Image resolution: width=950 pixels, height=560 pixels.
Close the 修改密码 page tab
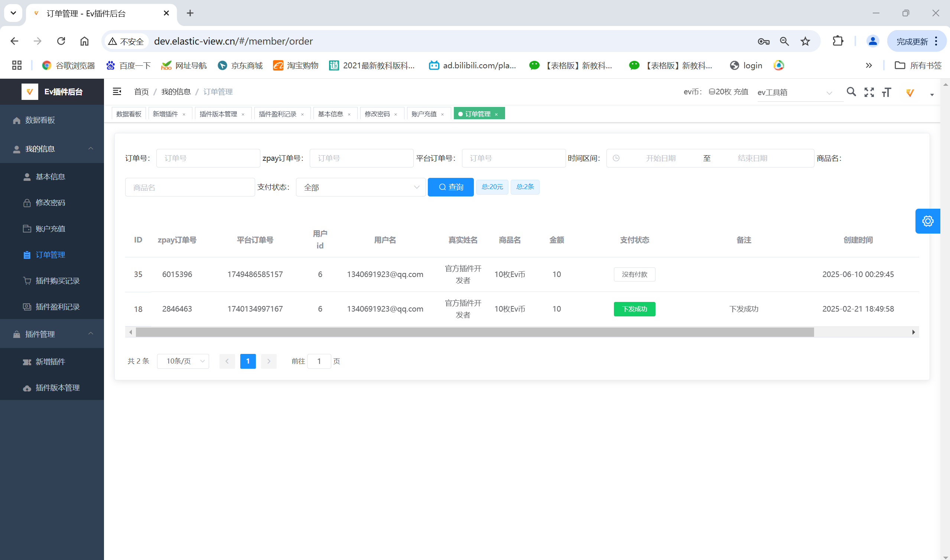click(x=396, y=114)
